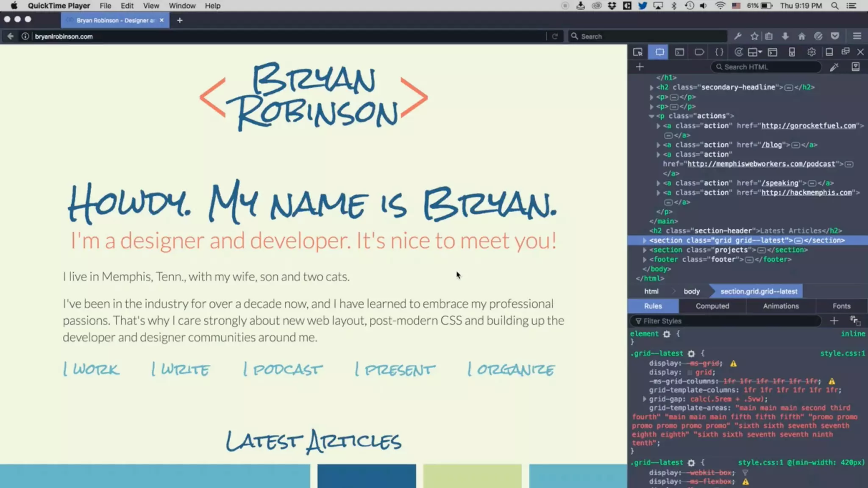868x488 pixels.
Task: Click the eyedropper color picker icon
Action: [x=834, y=67]
